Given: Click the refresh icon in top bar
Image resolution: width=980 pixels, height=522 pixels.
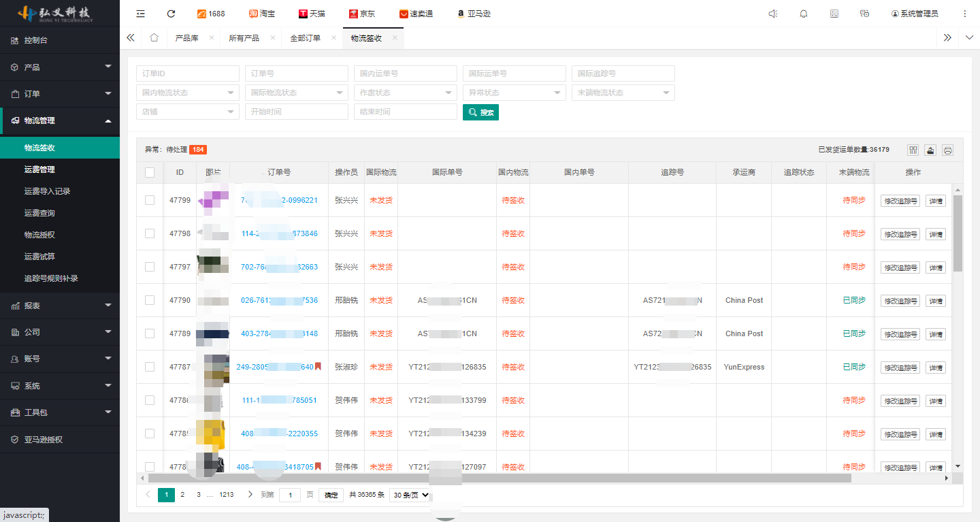Looking at the screenshot, I should tap(171, 14).
